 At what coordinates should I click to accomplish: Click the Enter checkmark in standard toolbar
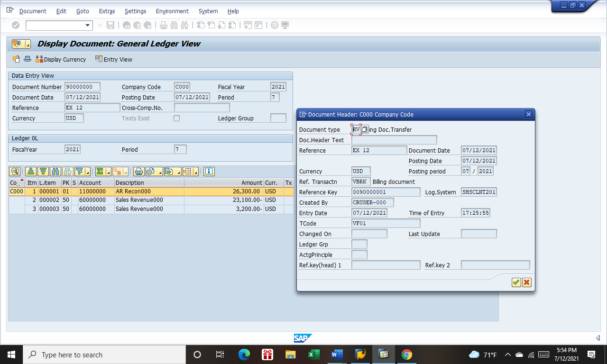[x=16, y=25]
